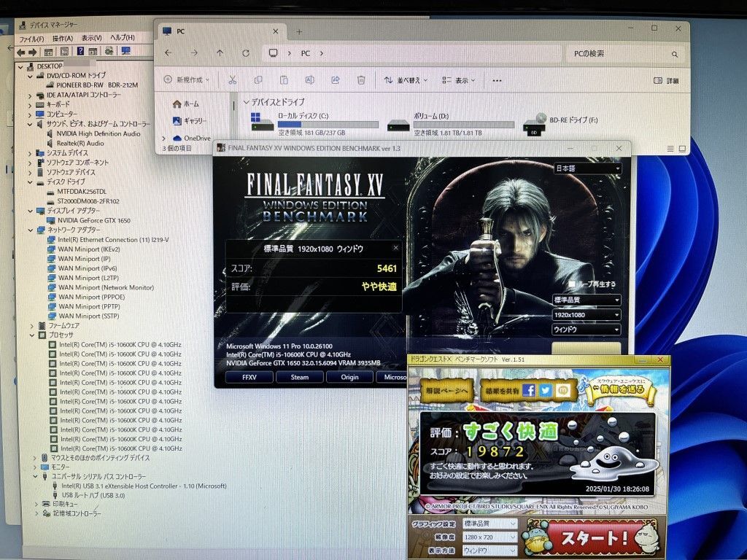Viewport: 747px width, 560px height.
Task: Open the FFXV window mode dropdown
Action: (x=587, y=329)
